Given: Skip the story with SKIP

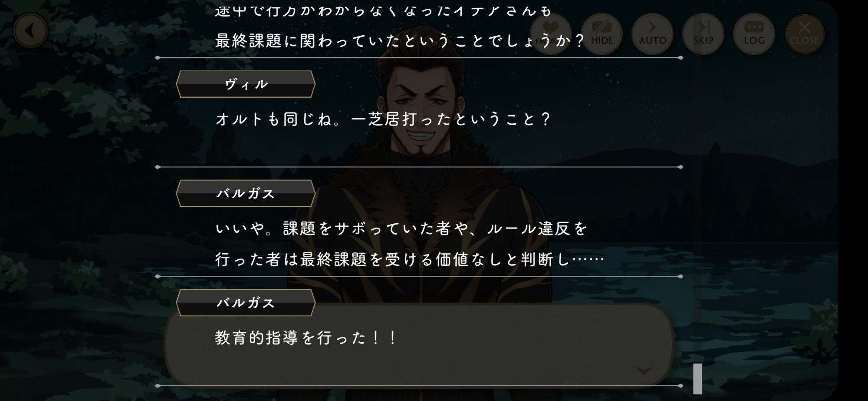Looking at the screenshot, I should click(703, 34).
